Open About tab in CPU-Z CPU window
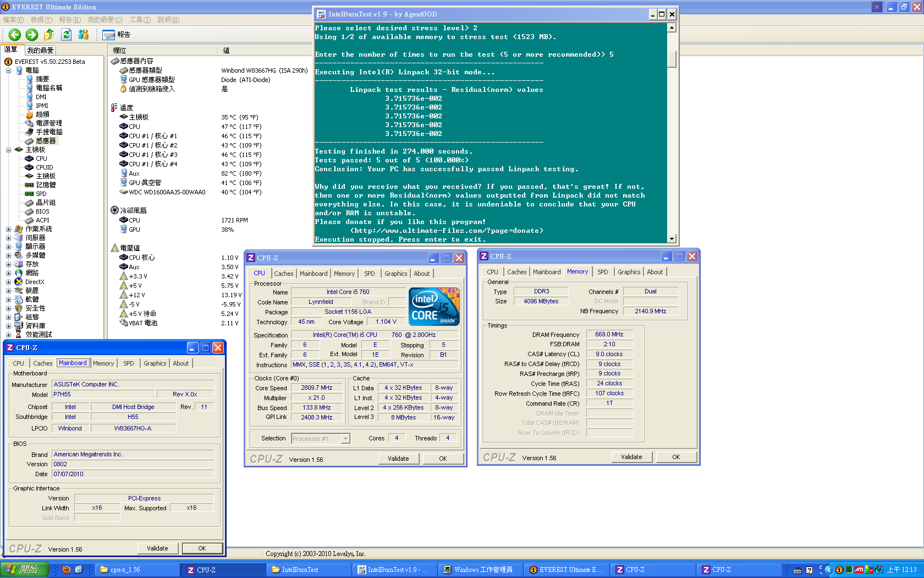Image resolution: width=924 pixels, height=578 pixels. point(422,274)
